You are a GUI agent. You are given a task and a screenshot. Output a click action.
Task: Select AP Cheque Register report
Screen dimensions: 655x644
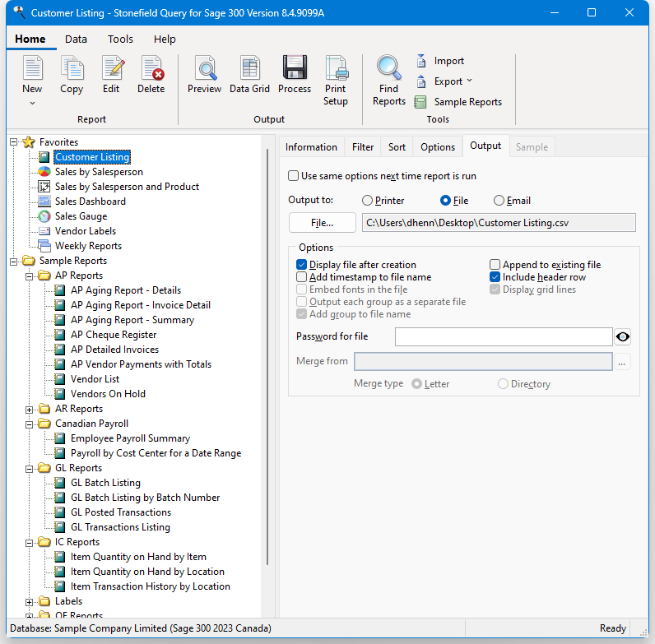coord(114,335)
